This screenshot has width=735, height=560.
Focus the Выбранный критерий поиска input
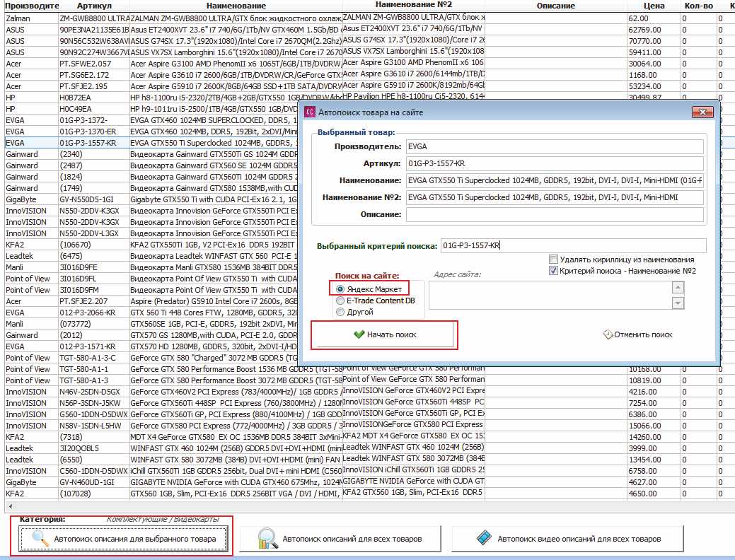(x=573, y=245)
